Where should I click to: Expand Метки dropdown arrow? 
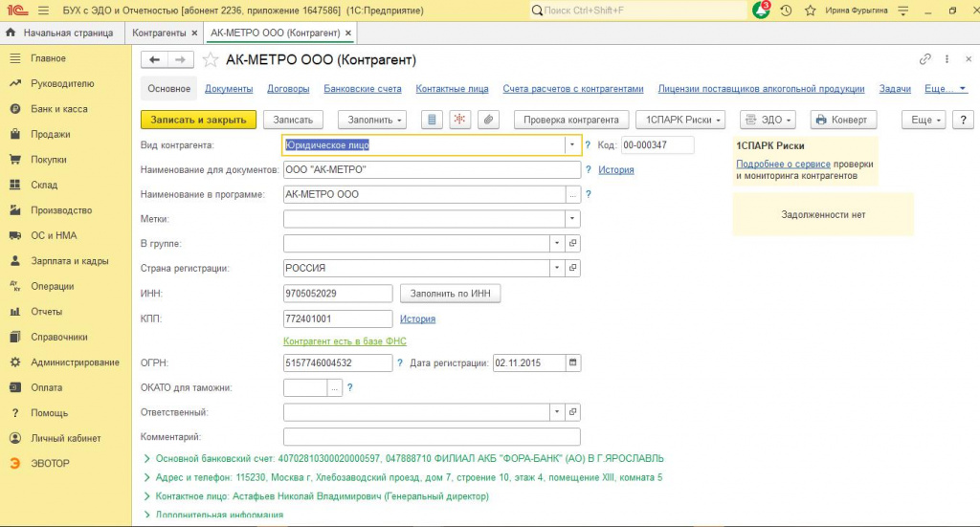click(572, 219)
